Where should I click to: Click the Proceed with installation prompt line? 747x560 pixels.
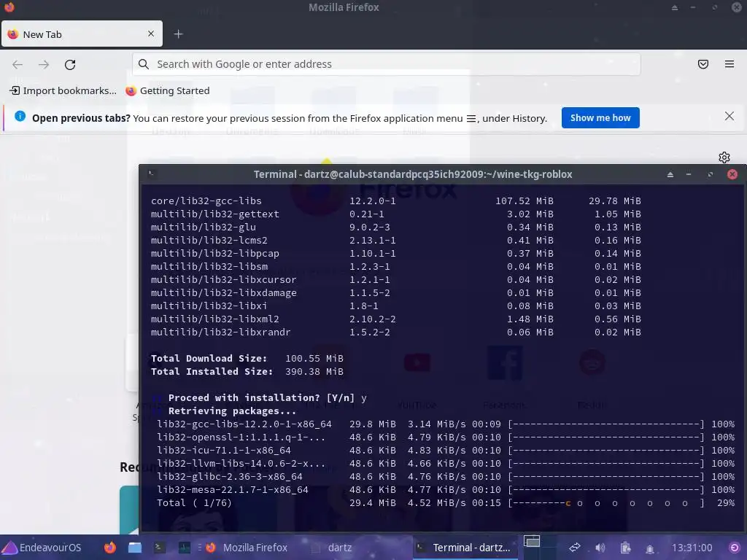(267, 397)
